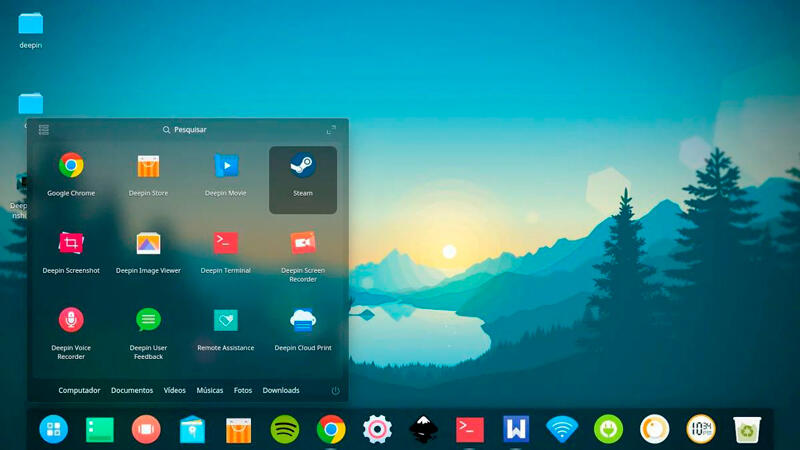
Task: Open the Computador shortcut
Action: (79, 390)
